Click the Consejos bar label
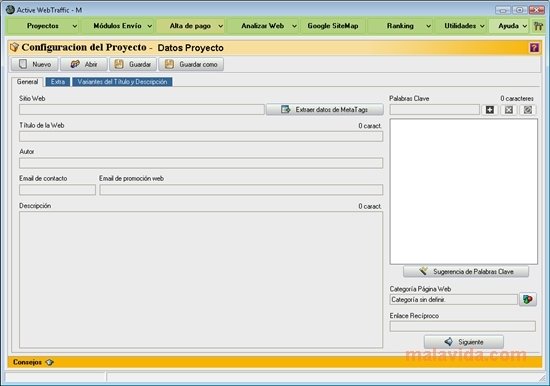 tap(27, 362)
